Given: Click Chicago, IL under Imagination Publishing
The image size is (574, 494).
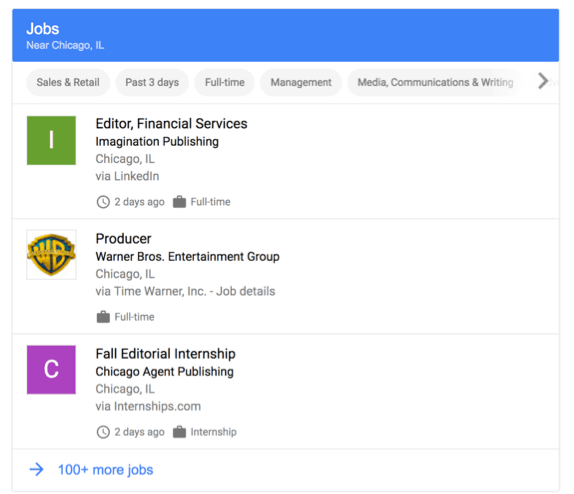Looking at the screenshot, I should pyautogui.click(x=125, y=159).
